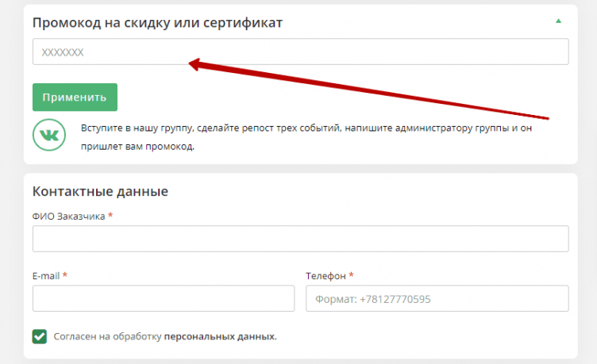Image resolution: width=597 pixels, height=364 pixels.
Task: Click the Контактные данные heading
Action: click(100, 191)
